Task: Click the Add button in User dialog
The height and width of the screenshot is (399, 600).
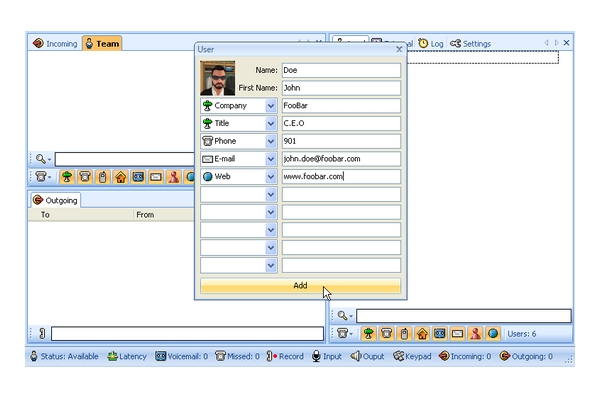Action: point(300,285)
